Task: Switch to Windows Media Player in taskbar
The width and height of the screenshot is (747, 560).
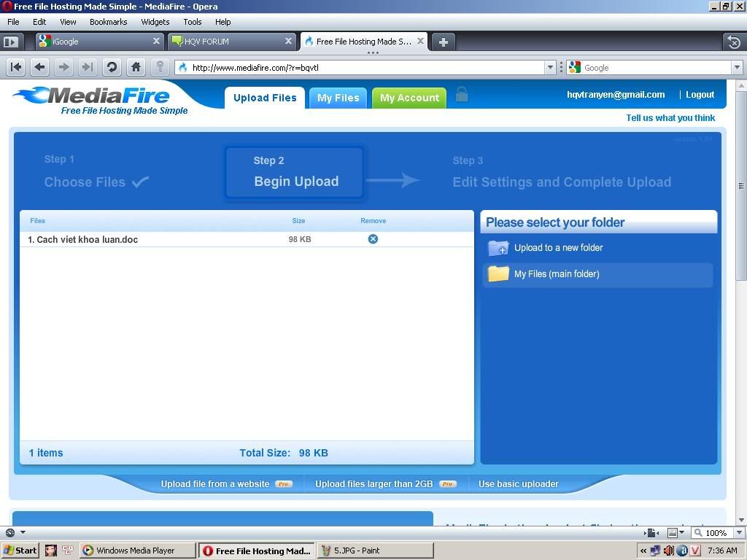Action: (137, 551)
